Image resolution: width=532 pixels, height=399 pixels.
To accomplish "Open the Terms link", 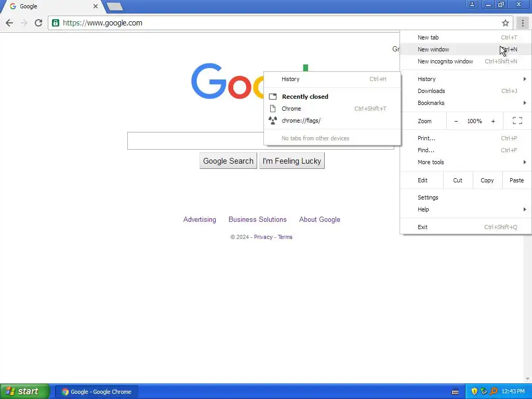I will click(x=285, y=237).
